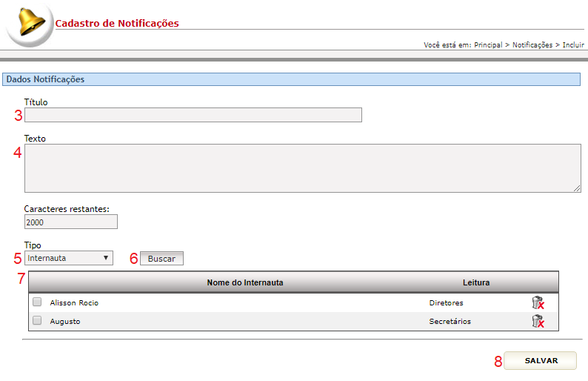
Task: Click the Texto area resize handle
Action: tap(577, 188)
